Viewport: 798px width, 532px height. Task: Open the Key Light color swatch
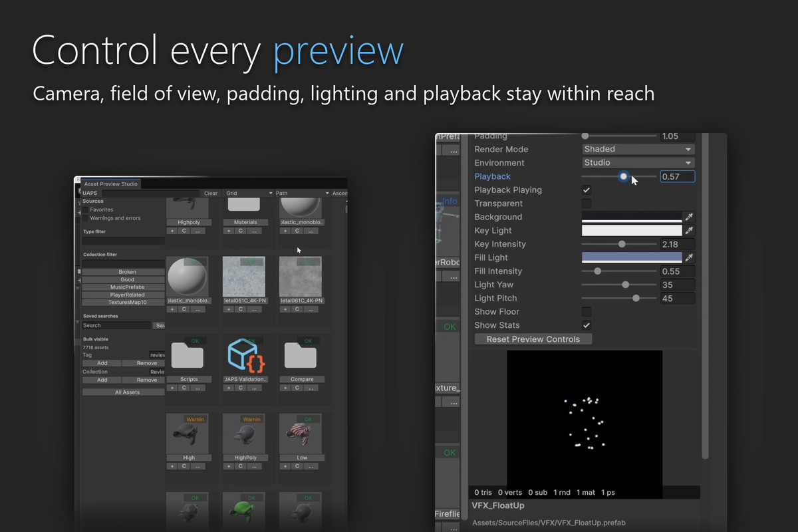632,231
